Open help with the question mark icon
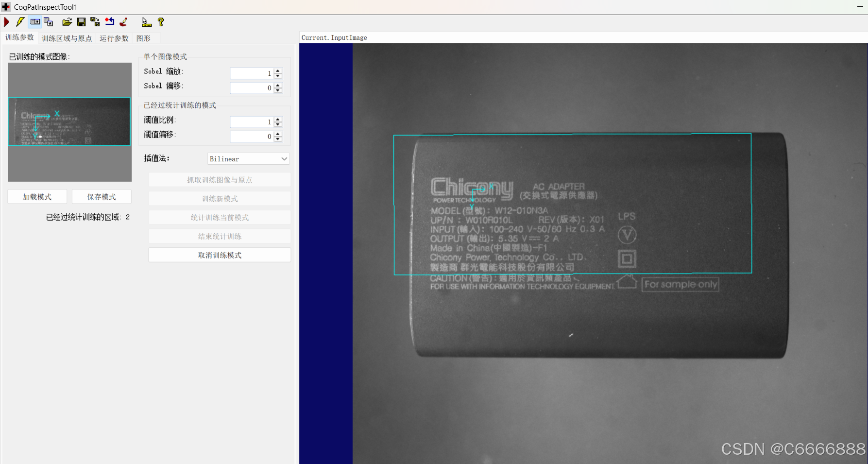 pyautogui.click(x=161, y=22)
